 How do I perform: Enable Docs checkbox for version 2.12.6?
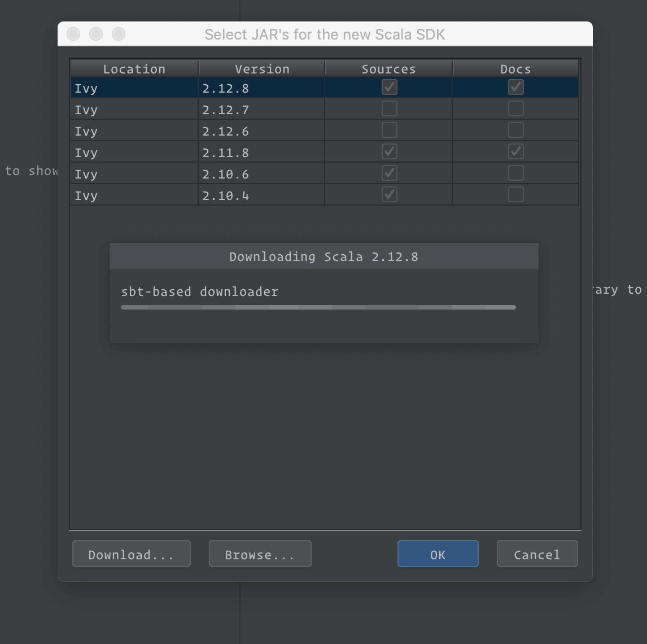tap(516, 130)
